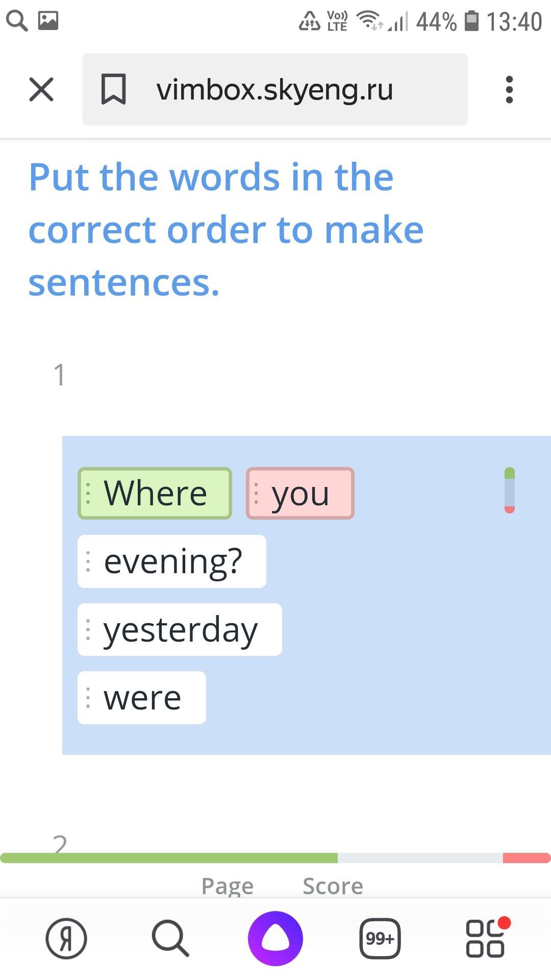Select the 'Where' word tile

(155, 494)
